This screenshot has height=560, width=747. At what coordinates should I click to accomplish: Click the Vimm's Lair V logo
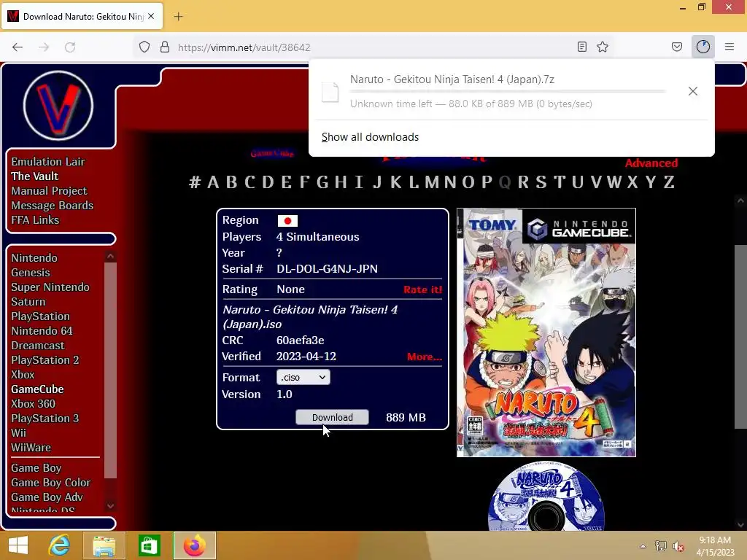(58, 106)
